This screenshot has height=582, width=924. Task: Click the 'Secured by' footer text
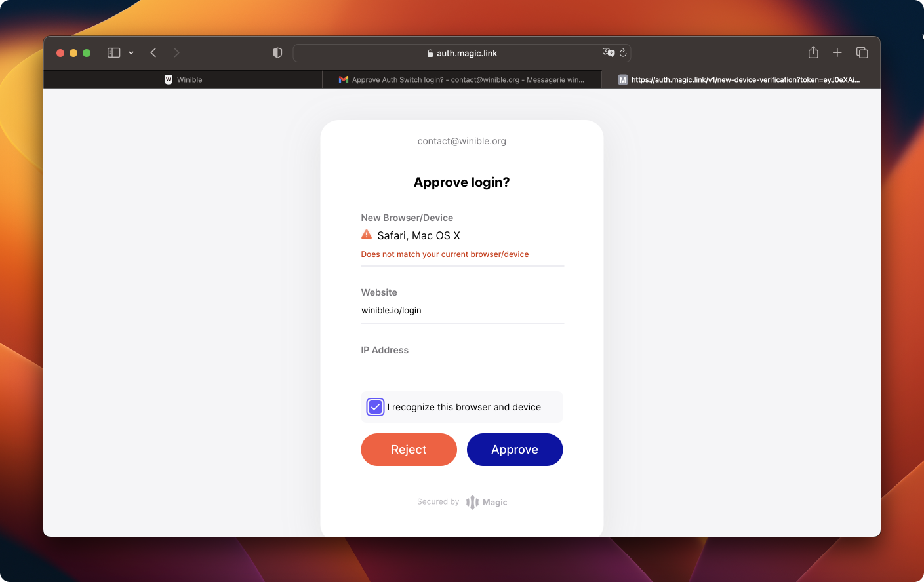pos(438,502)
